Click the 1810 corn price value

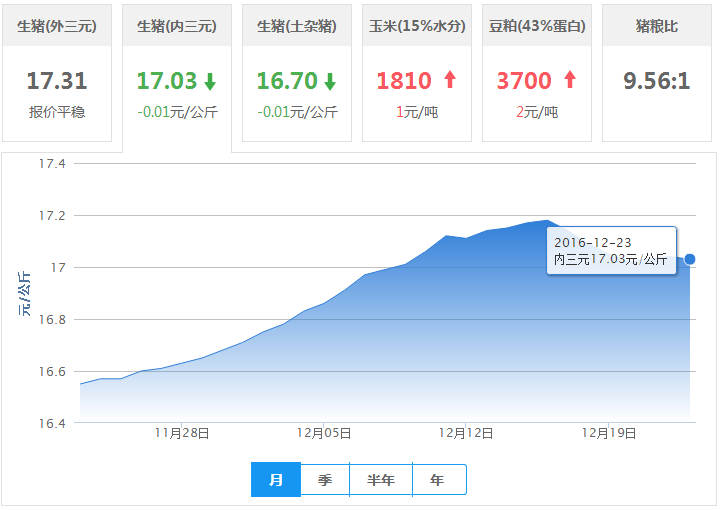404,81
